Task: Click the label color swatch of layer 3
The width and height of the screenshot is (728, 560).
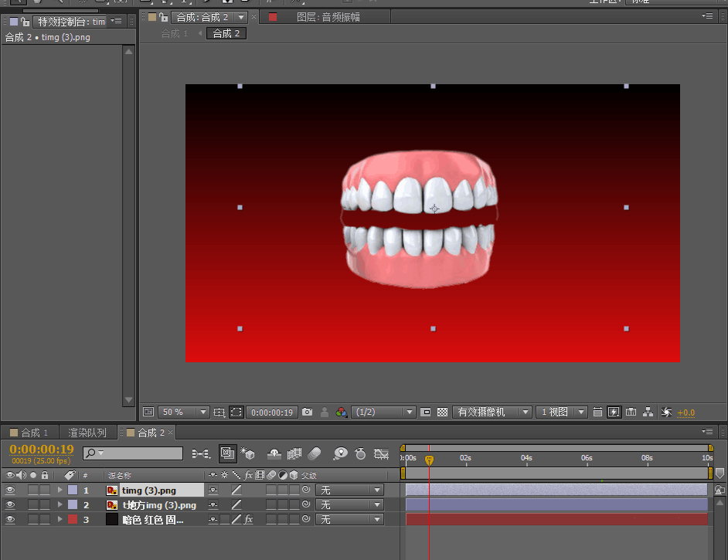Action: (73, 520)
